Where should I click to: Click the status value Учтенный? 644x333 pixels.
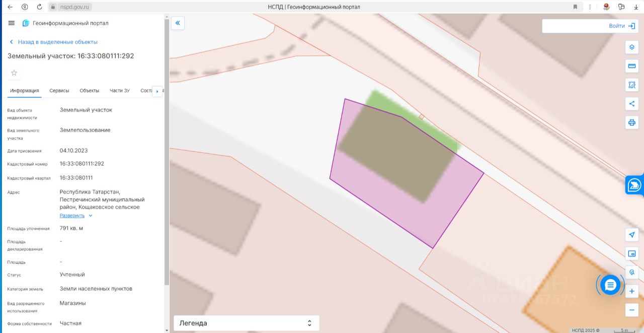pos(72,275)
